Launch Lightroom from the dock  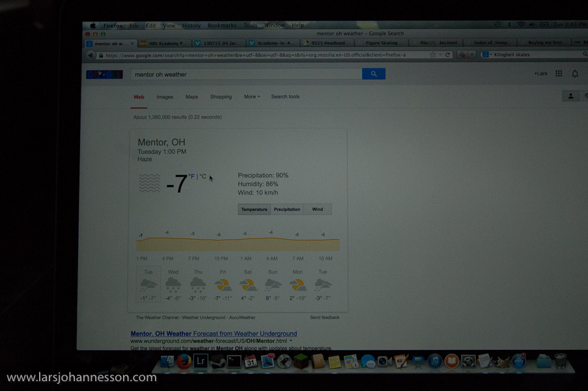(x=201, y=360)
